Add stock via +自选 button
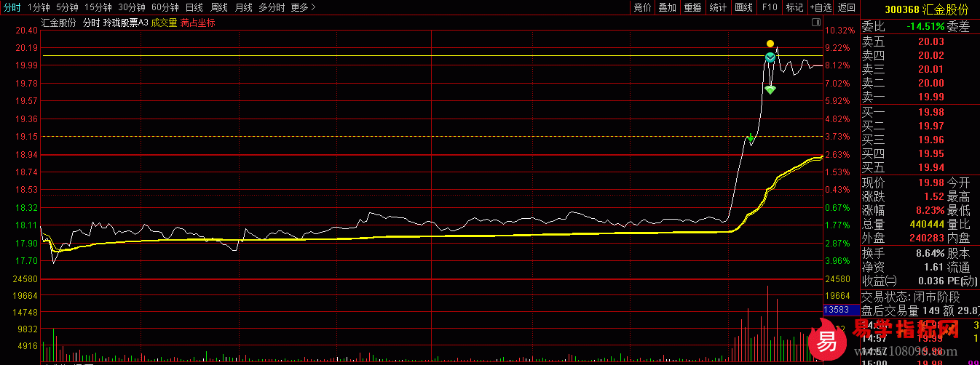The height and width of the screenshot is (365, 980). [x=820, y=7]
